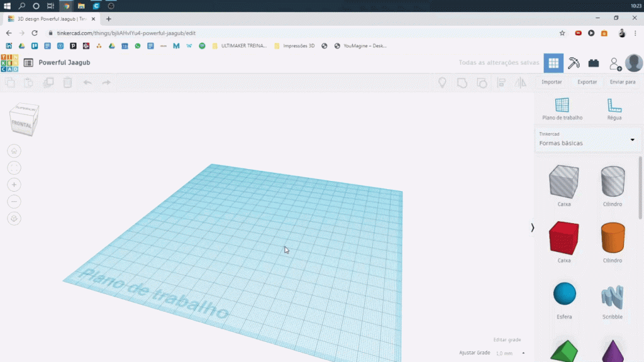This screenshot has height=362, width=644.
Task: Select the 3D design Powerful Jaagub tab
Action: click(52, 19)
